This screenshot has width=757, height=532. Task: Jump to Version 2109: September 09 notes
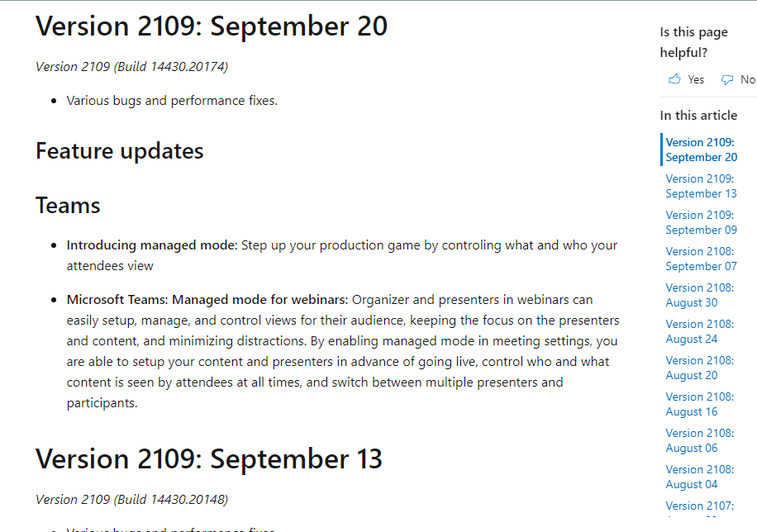click(x=700, y=222)
